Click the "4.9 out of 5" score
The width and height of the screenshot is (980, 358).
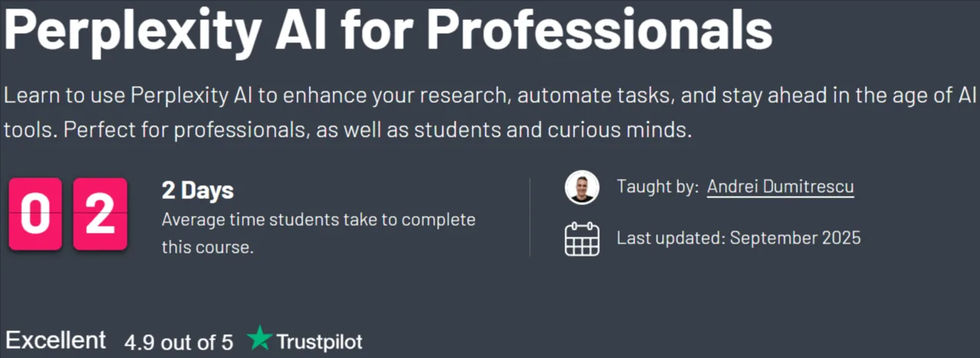178,342
